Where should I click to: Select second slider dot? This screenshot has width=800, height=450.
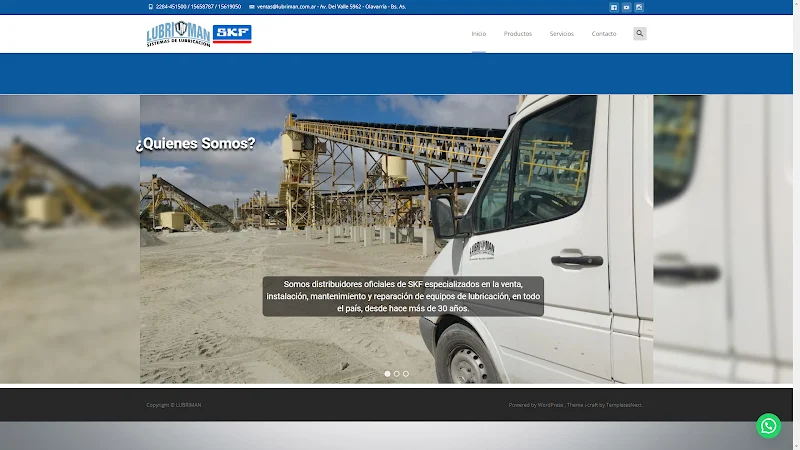(x=396, y=374)
